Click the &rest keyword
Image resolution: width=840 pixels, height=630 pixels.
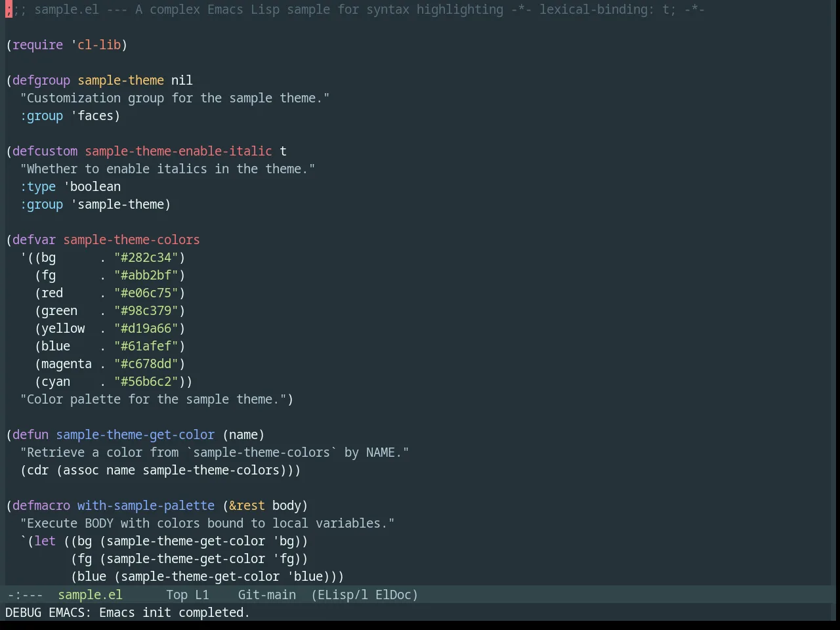[247, 505]
